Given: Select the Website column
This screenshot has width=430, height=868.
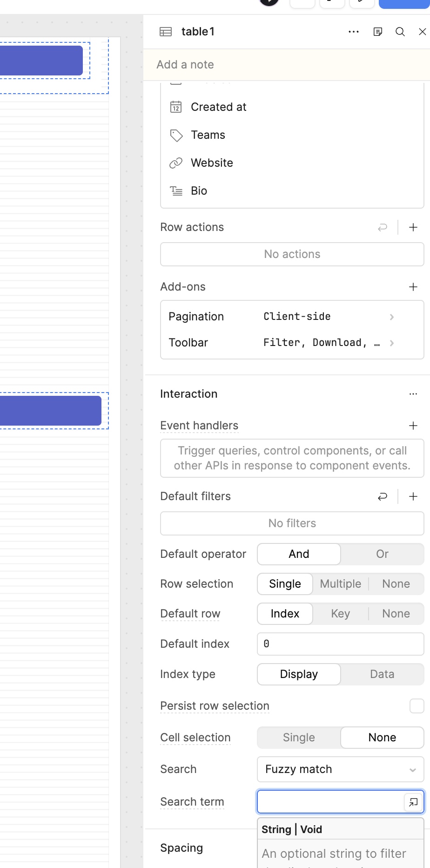Looking at the screenshot, I should [x=212, y=163].
